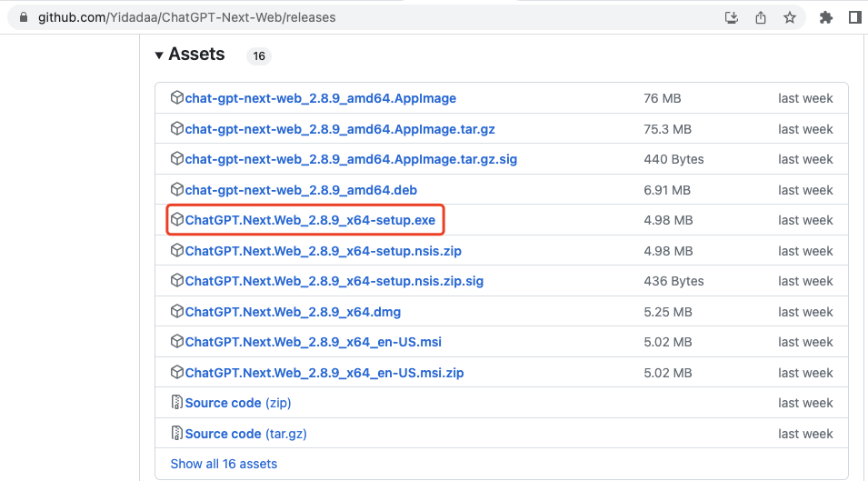The image size is (868, 481).
Task: Click package icon beside AppImage.tar.gz.sig
Action: point(176,158)
